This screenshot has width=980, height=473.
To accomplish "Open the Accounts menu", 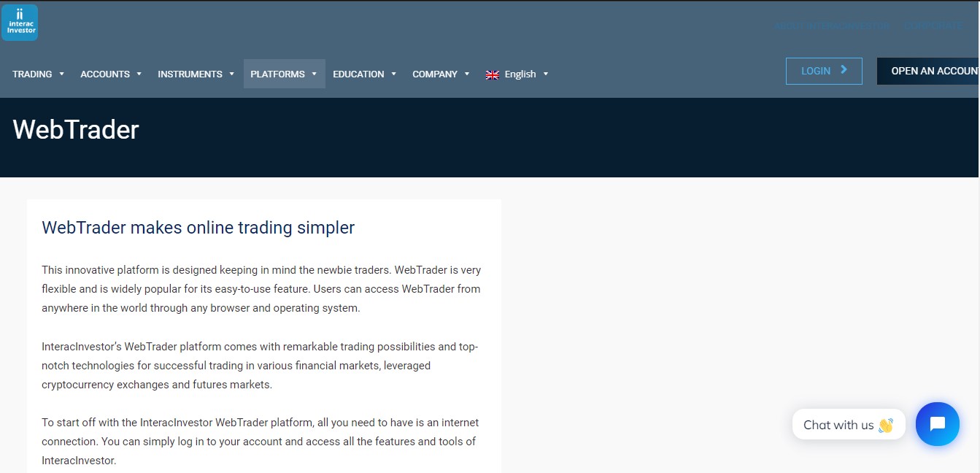I will (111, 74).
